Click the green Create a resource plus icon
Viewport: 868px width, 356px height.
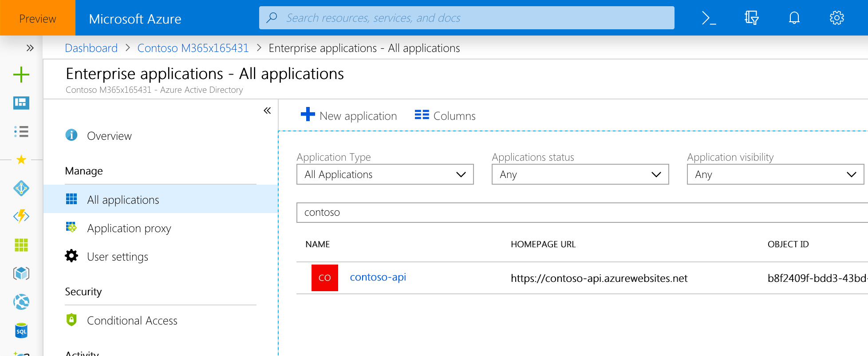tap(21, 75)
